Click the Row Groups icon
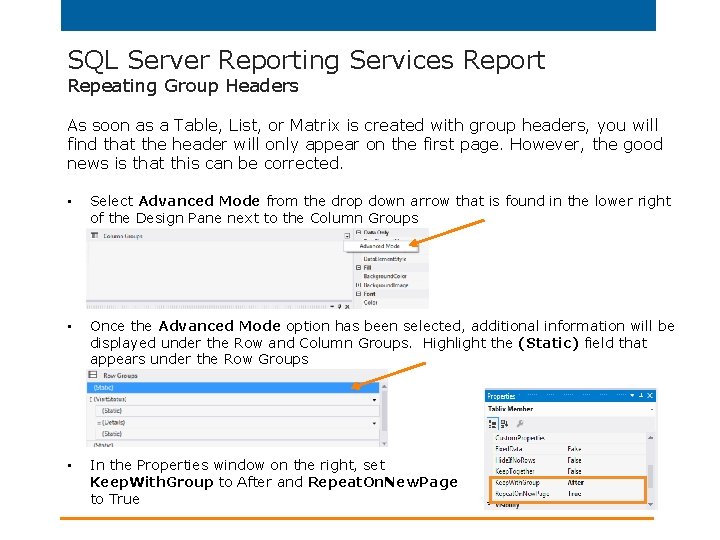This screenshot has height=540, width=720. coord(93,375)
